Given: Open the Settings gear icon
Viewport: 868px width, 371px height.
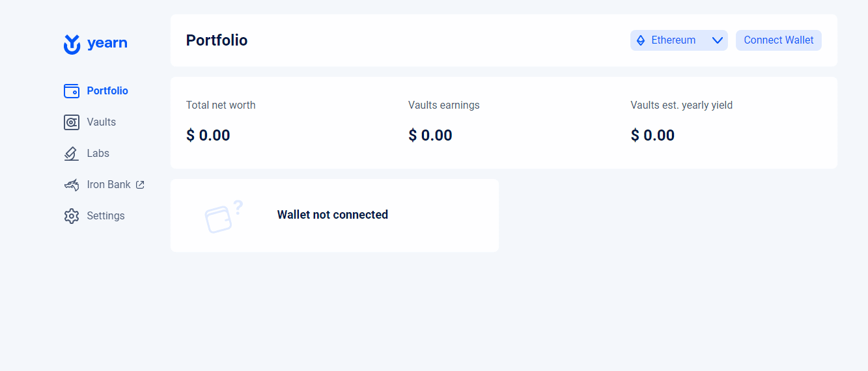Looking at the screenshot, I should point(72,216).
